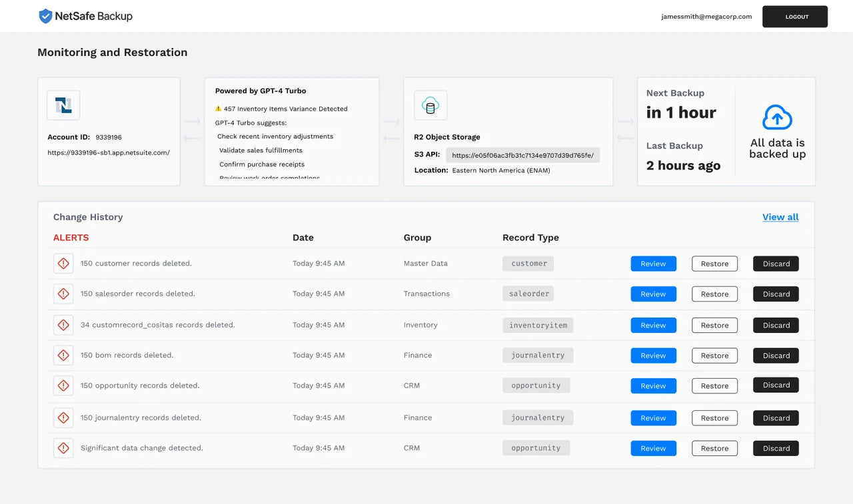Log out using the LOGOUT button
This screenshot has width=853, height=504.
coord(795,17)
